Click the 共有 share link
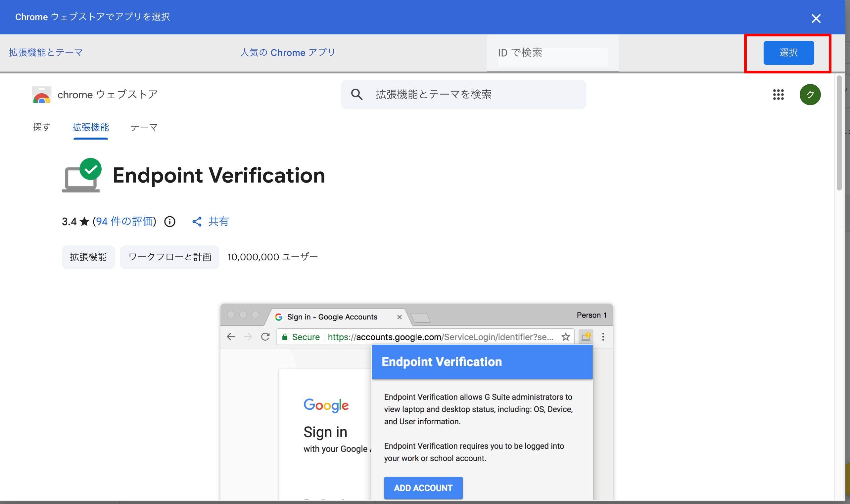850x504 pixels. pos(218,222)
